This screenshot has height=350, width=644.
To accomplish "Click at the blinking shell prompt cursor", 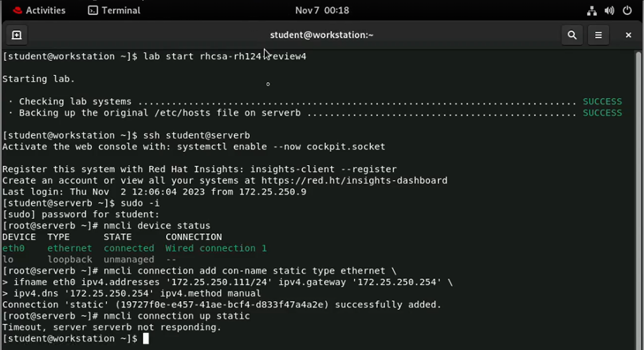I will pos(146,338).
